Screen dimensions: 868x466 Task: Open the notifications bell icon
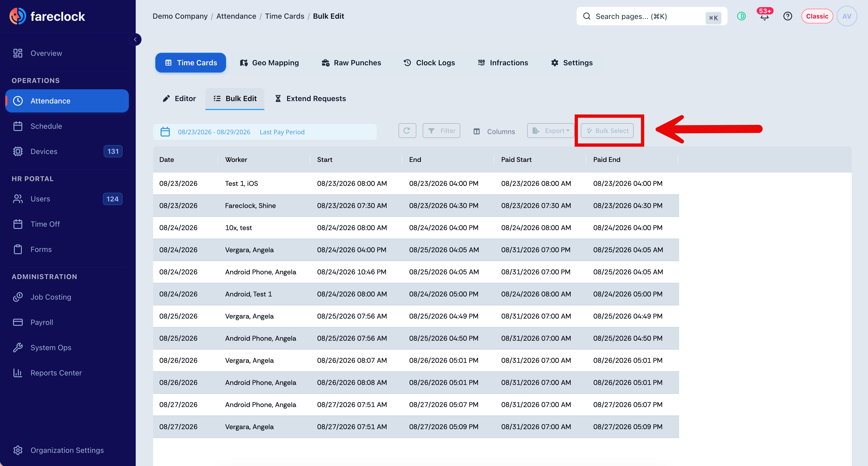pos(764,16)
